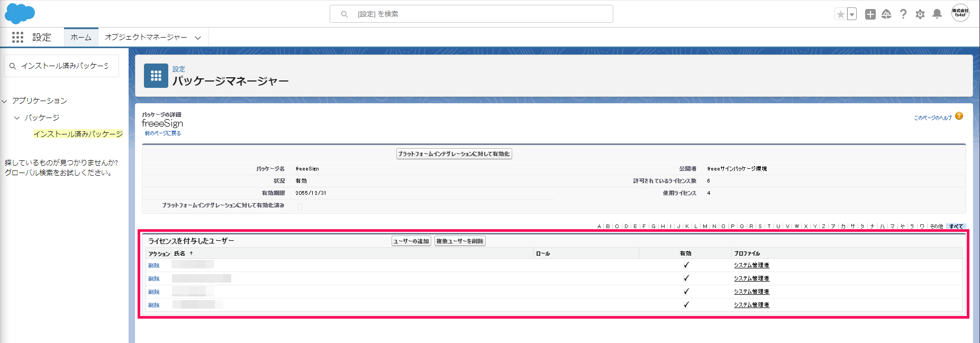Click 削除 in the first user row
Viewport: 980px width, 343px height.
click(x=154, y=265)
